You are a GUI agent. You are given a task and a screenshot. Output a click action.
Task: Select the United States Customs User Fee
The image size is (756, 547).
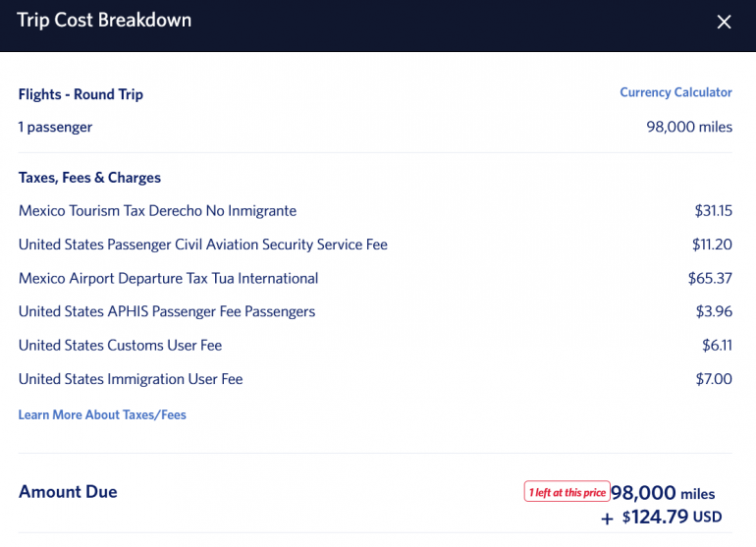click(120, 346)
